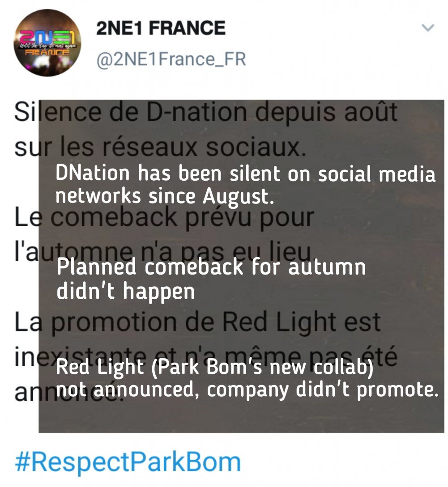448x487 pixels.
Task: Click the line 'Silence de D-nation depuis août'
Action: tap(205, 112)
